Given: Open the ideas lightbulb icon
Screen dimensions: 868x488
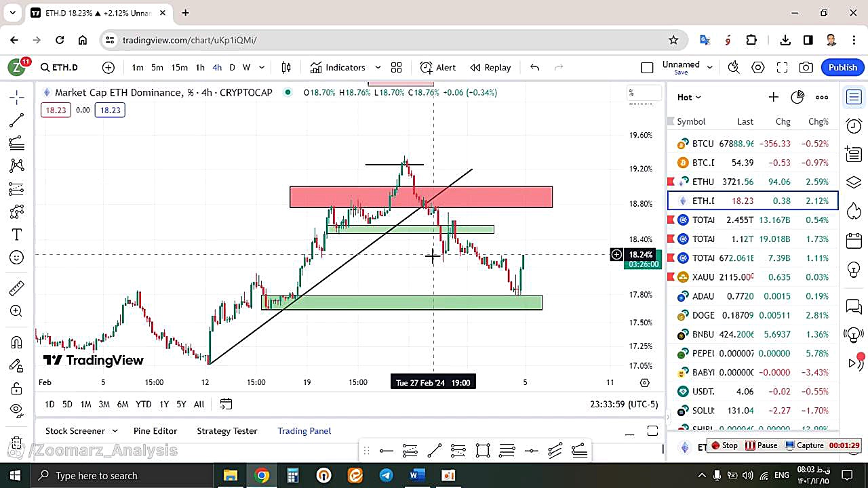Looking at the screenshot, I should [x=854, y=269].
